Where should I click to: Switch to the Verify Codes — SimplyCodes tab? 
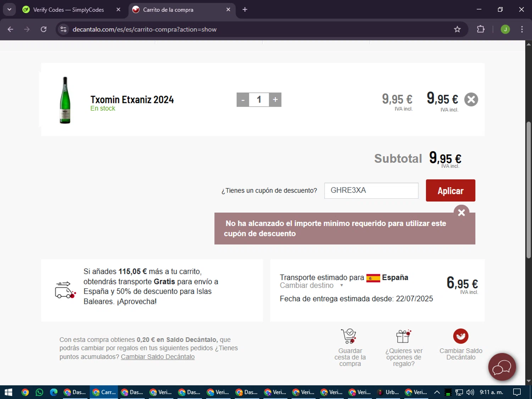tap(68, 10)
